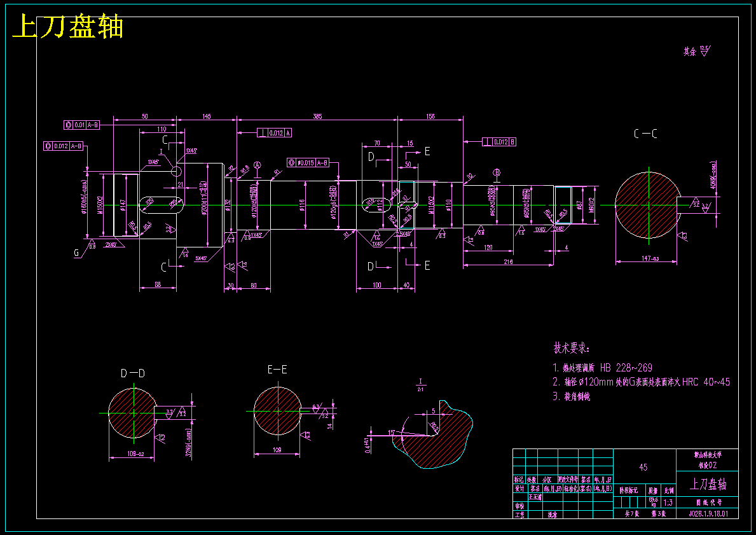756x535 pixels.
Task: Click the 88 length dimension
Action: point(158,284)
